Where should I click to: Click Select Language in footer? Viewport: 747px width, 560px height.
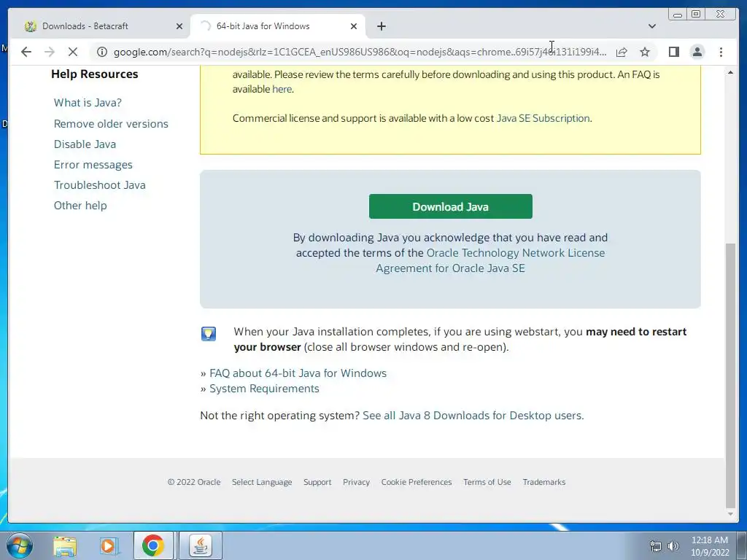262,482
